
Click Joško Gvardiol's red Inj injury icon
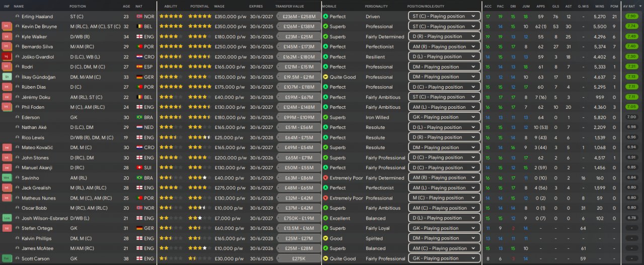pos(7,56)
